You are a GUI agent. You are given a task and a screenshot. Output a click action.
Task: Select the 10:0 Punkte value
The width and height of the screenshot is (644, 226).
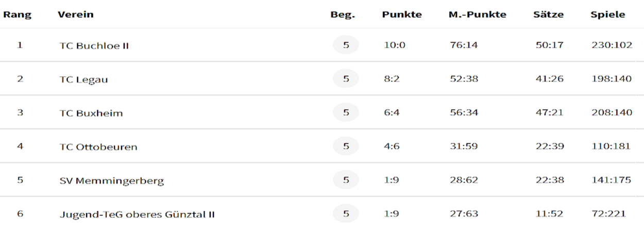(395, 45)
